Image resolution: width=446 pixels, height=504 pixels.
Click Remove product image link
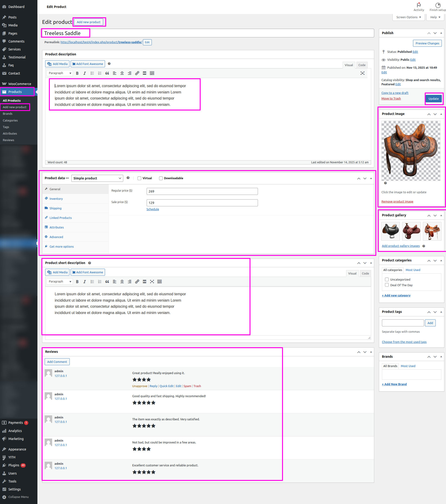click(x=397, y=201)
